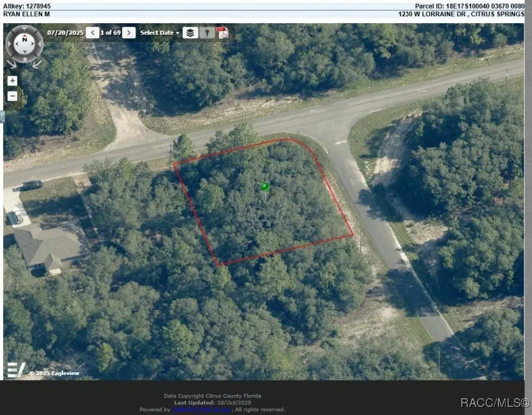Open the map layers stack icon

(x=190, y=32)
